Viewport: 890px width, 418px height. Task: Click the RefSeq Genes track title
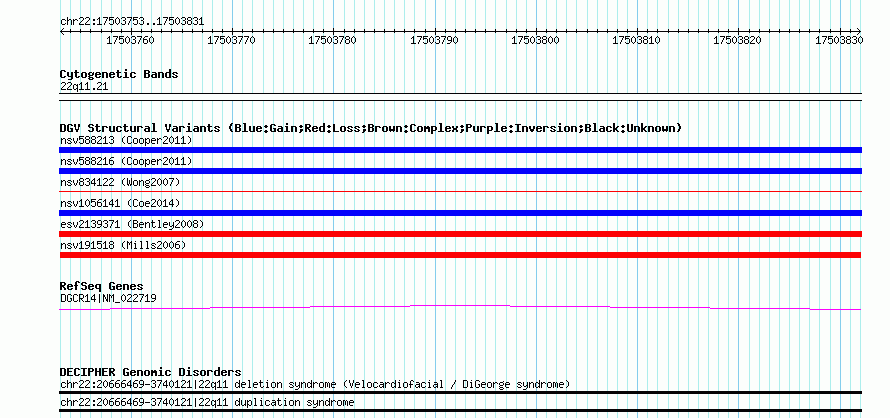pos(102,286)
